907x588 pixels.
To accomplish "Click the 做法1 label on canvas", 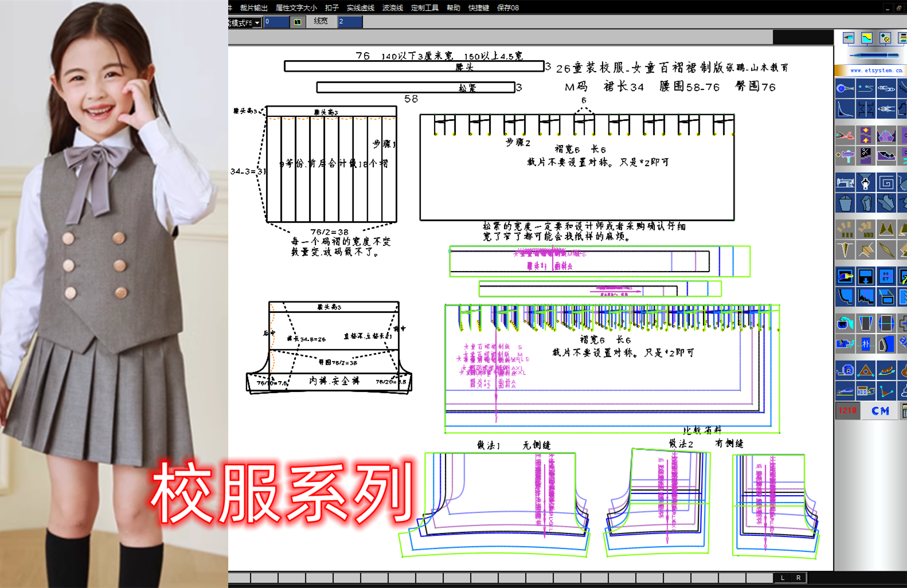I will 488,445.
